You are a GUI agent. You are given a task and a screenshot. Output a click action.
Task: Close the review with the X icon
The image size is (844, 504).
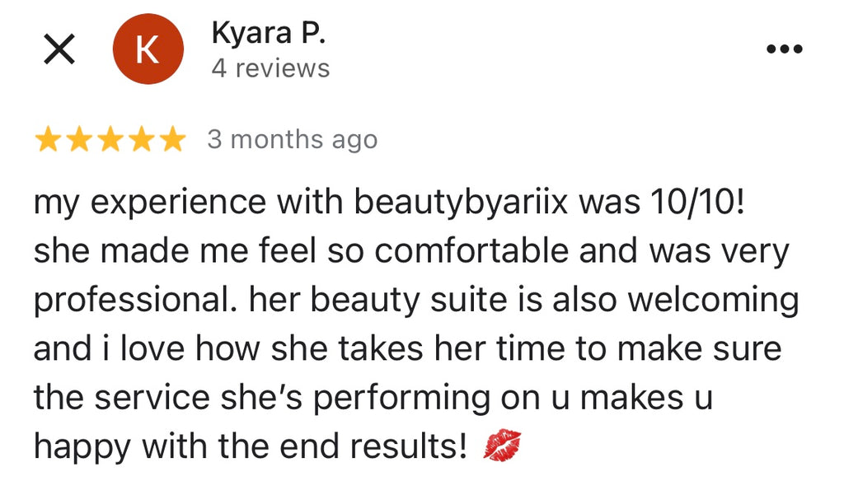[x=59, y=49]
